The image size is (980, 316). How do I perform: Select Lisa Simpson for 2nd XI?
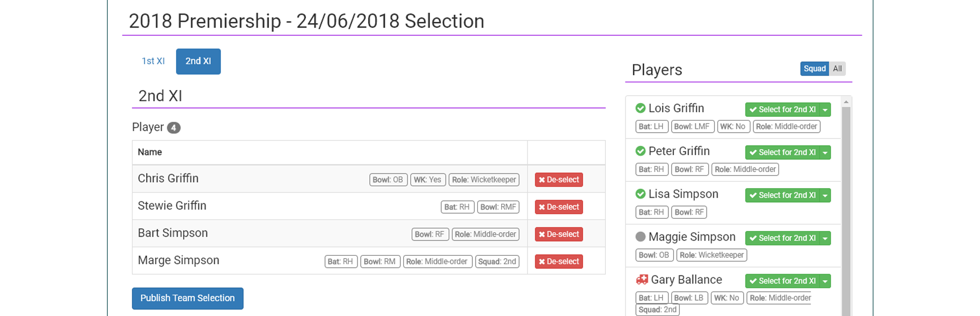point(782,195)
